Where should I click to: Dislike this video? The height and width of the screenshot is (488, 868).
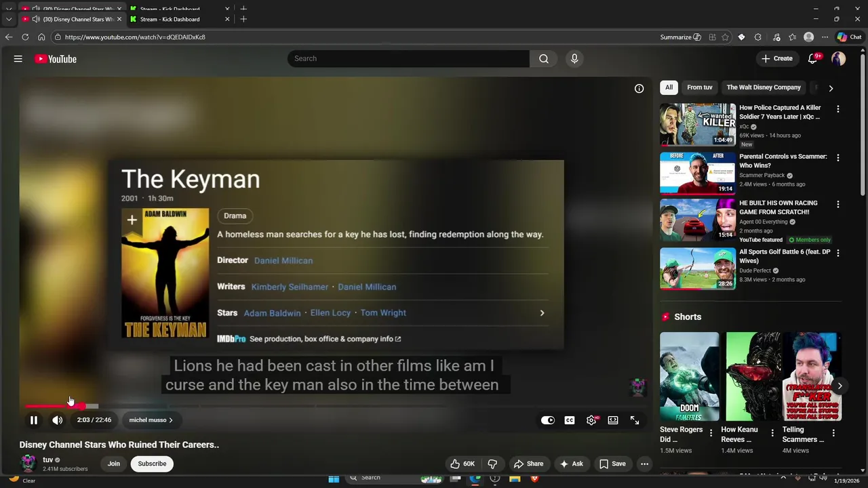click(x=493, y=464)
